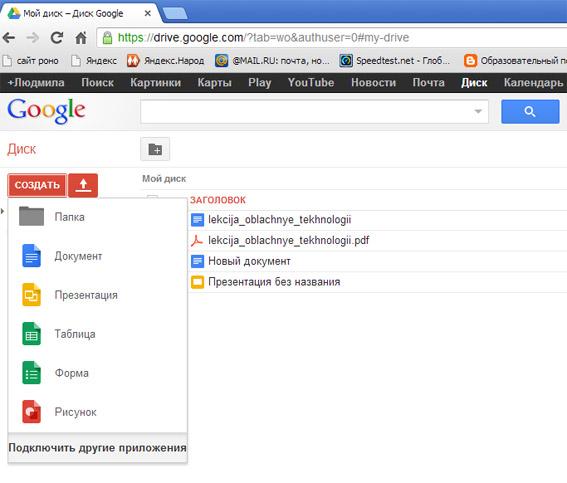Click the red upload arrow button

[83, 185]
